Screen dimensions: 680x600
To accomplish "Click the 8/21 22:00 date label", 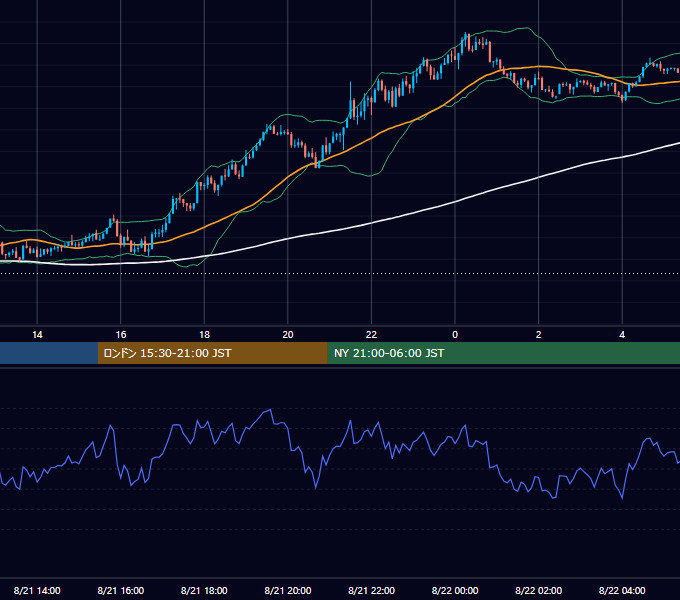I will 371,590.
